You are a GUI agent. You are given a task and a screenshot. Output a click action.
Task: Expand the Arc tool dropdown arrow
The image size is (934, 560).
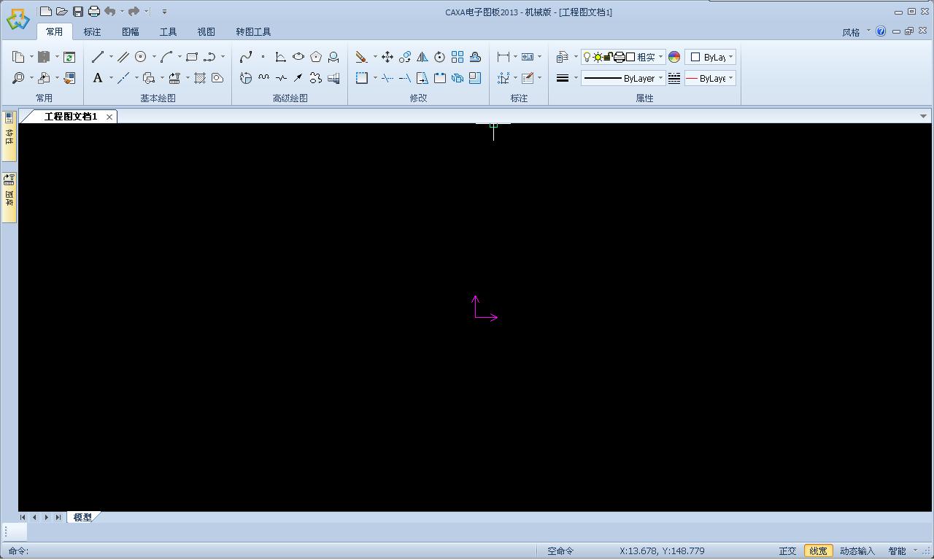[180, 57]
